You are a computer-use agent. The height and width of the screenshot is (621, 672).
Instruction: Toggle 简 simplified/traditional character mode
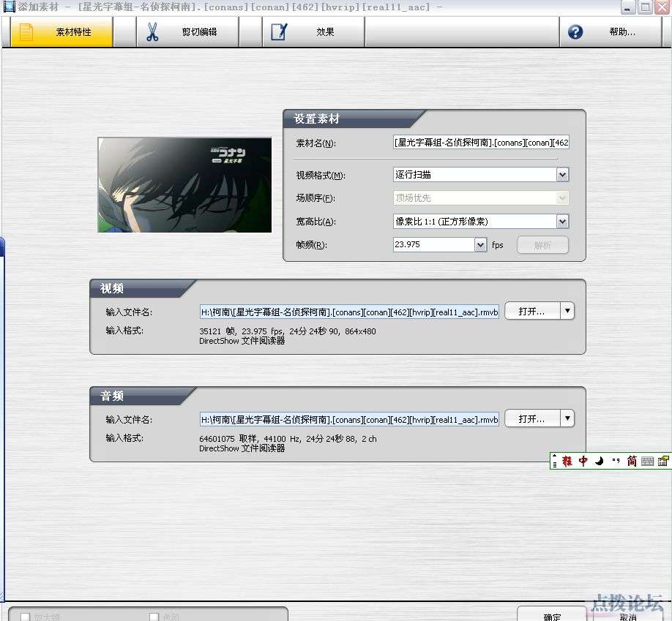pyautogui.click(x=632, y=461)
